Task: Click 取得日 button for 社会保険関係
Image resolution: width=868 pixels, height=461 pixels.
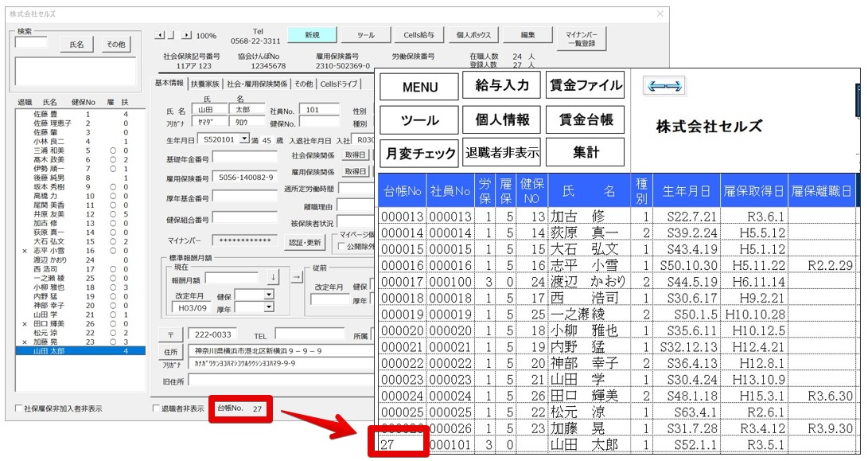Action: [x=356, y=154]
